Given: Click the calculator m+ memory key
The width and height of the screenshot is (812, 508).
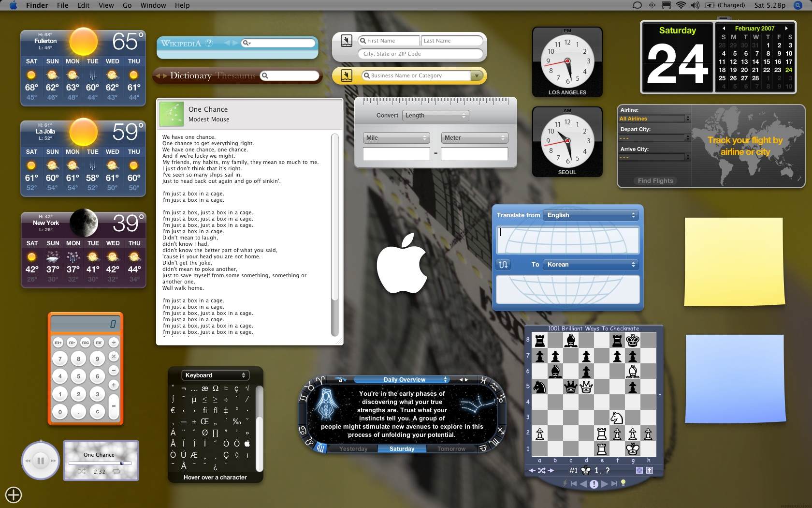Looking at the screenshot, I should 58,342.
